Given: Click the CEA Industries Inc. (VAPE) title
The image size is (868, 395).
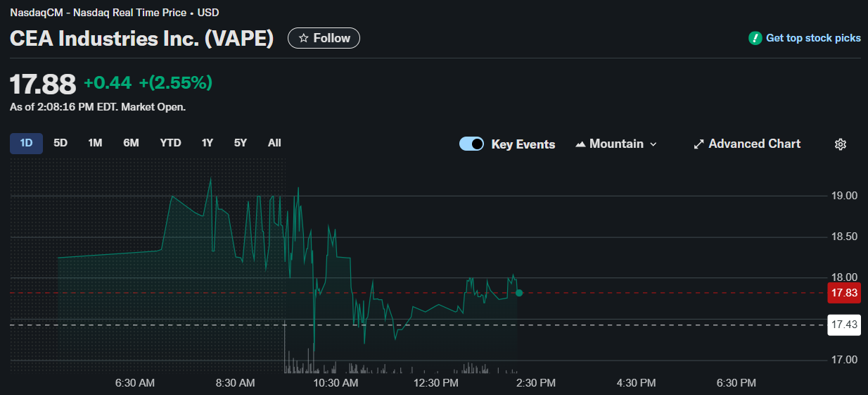Looking at the screenshot, I should tap(141, 38).
